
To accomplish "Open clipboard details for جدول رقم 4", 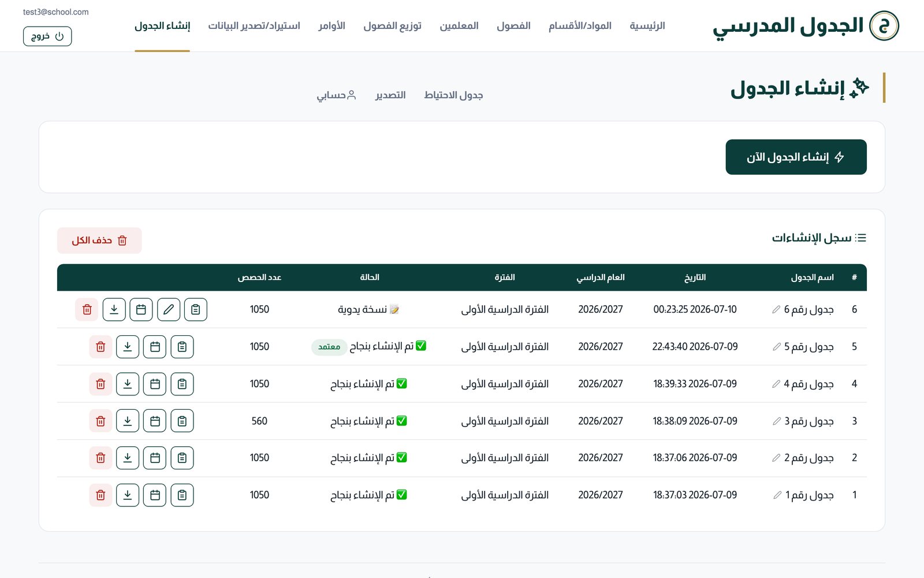I will [182, 384].
